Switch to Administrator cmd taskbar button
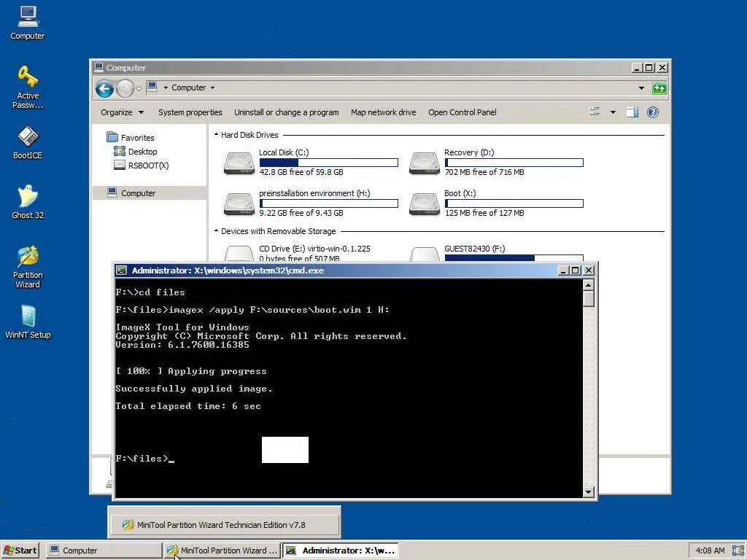Image resolution: width=747 pixels, height=560 pixels. pos(340,551)
